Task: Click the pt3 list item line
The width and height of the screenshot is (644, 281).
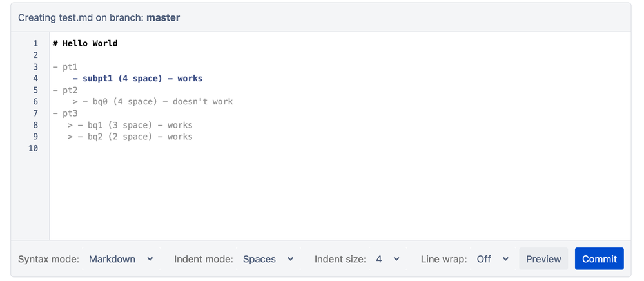Action: (x=65, y=113)
